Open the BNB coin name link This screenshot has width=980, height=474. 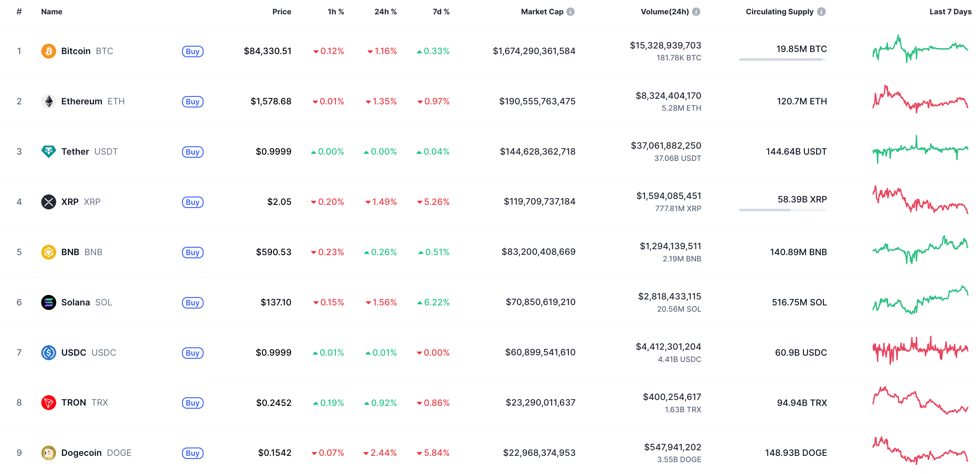(x=71, y=252)
